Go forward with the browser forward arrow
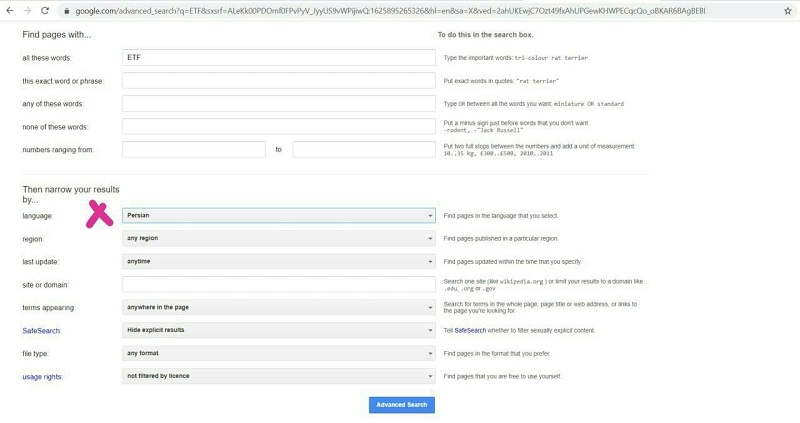 point(27,11)
